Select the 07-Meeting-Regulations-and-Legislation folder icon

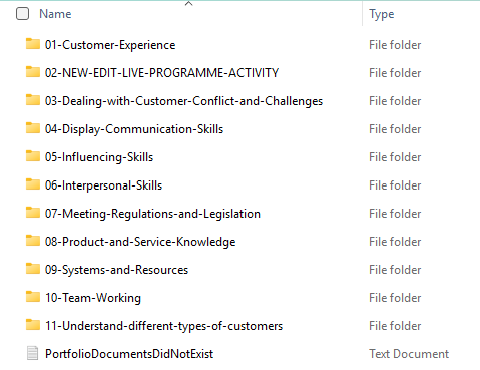[33, 213]
